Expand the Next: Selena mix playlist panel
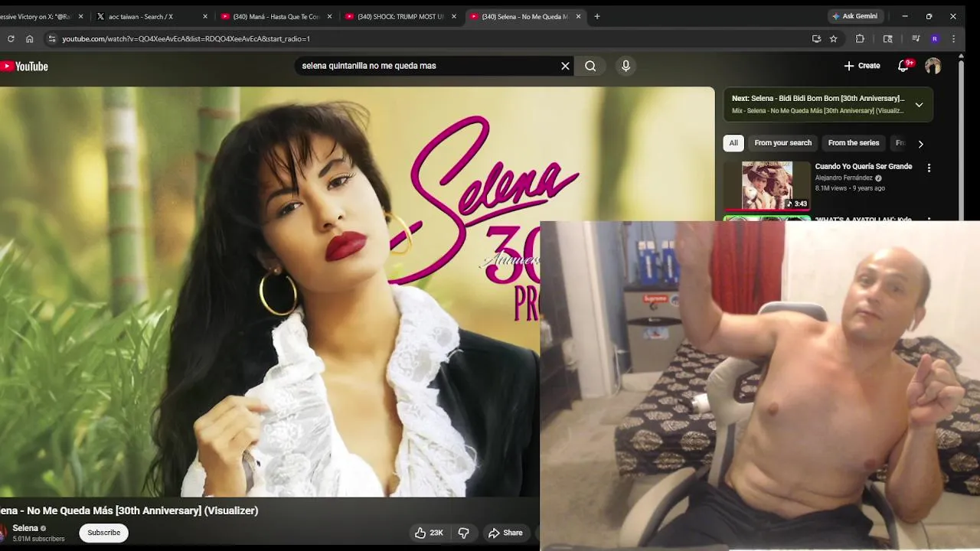The image size is (980, 551). (919, 105)
